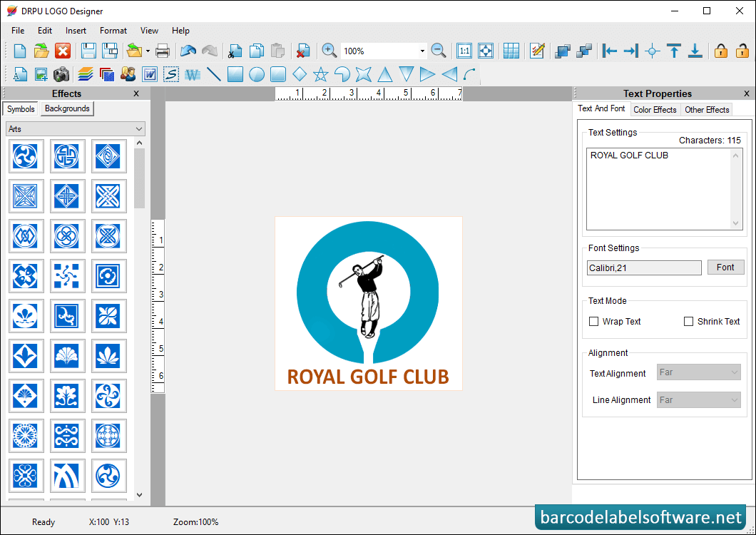Toggle the grid view icon

tap(511, 51)
